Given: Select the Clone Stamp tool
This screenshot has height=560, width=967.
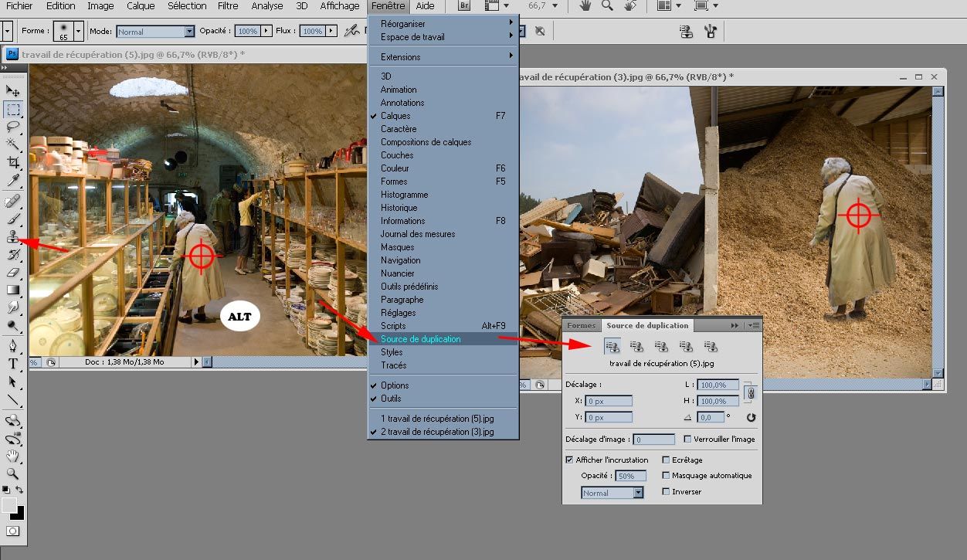Looking at the screenshot, I should click(x=13, y=236).
